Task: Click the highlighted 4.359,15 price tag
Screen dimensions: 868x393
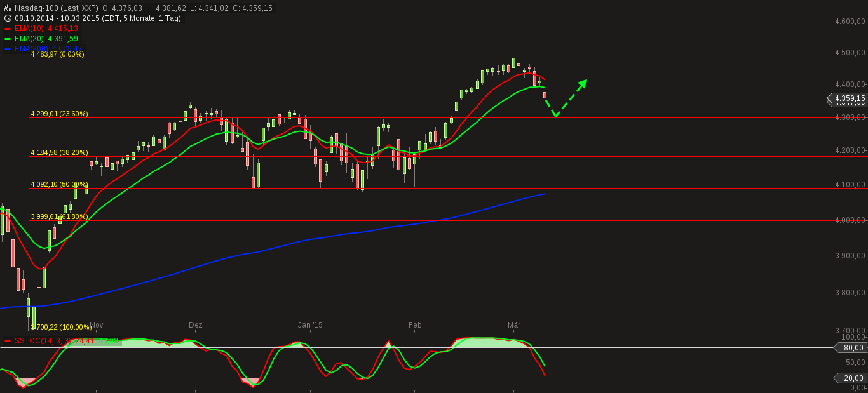Action: (850, 99)
